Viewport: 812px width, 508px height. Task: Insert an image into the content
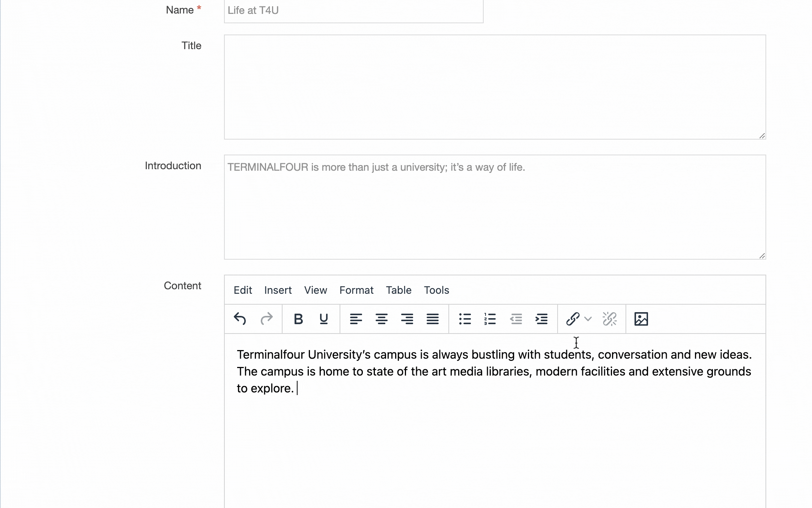pyautogui.click(x=641, y=319)
